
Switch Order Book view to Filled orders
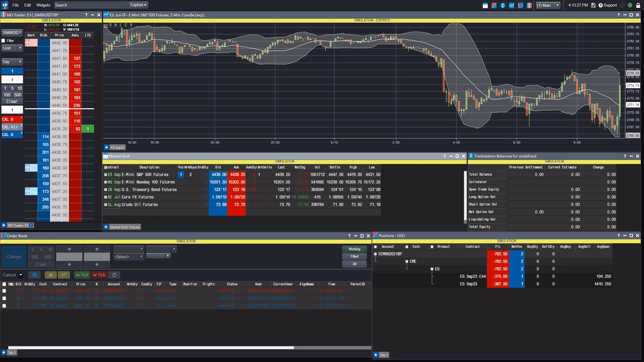[354, 256]
